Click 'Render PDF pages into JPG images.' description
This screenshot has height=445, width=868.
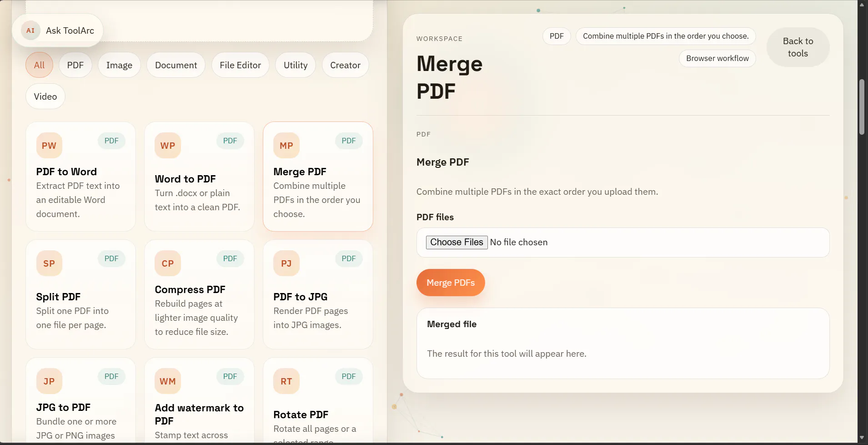pos(311,318)
